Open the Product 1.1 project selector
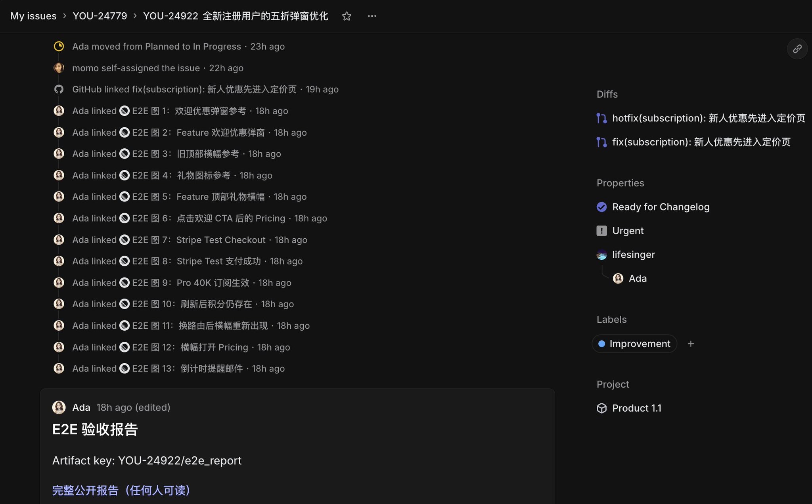 coord(636,408)
